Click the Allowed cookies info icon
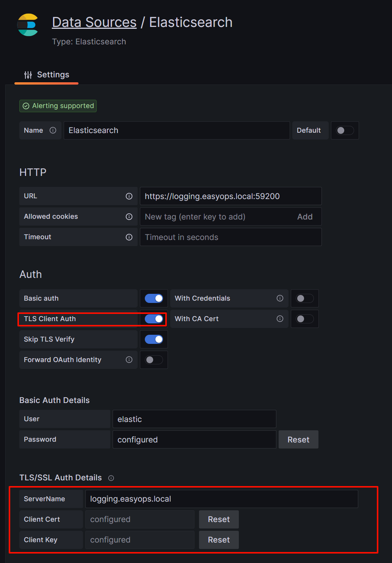The height and width of the screenshot is (563, 392). [129, 217]
